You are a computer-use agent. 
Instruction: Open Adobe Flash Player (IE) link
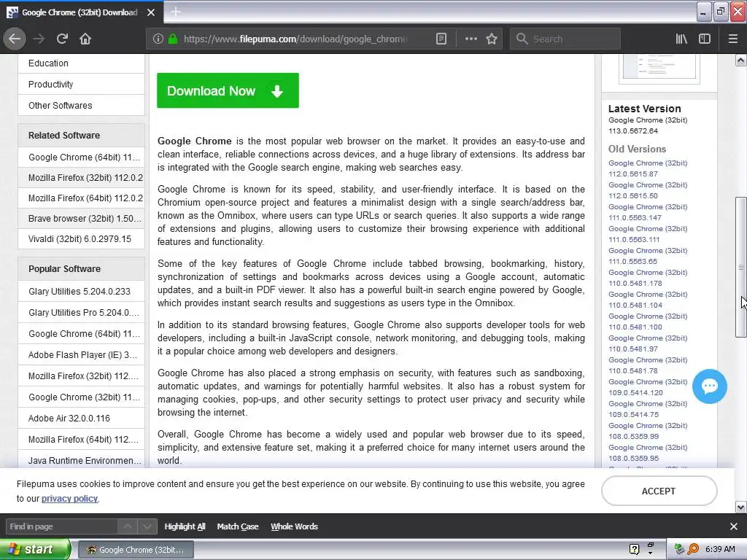82,355
